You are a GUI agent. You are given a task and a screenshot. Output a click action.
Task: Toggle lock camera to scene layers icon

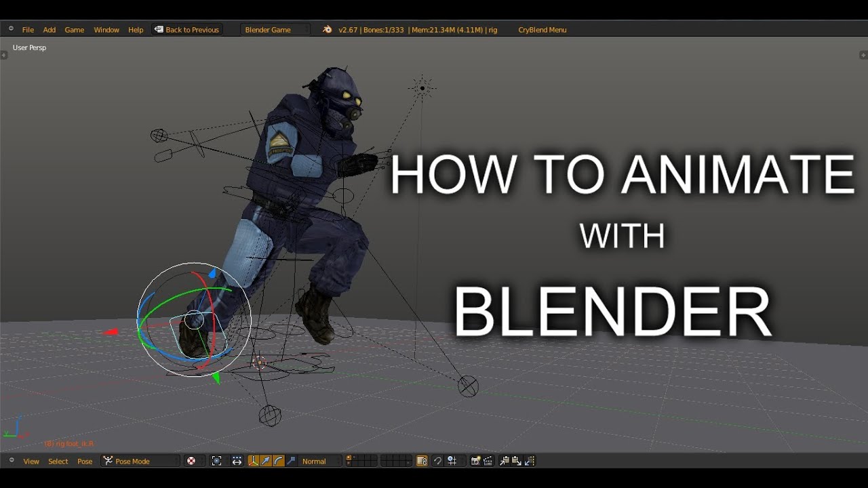pos(422,461)
